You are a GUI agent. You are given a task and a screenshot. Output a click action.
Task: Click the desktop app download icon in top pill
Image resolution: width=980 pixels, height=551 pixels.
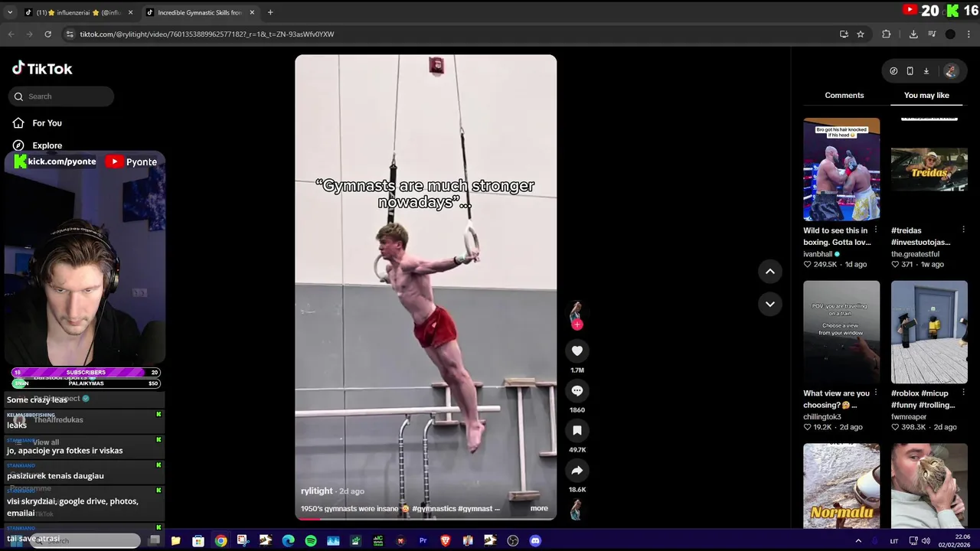tap(926, 71)
